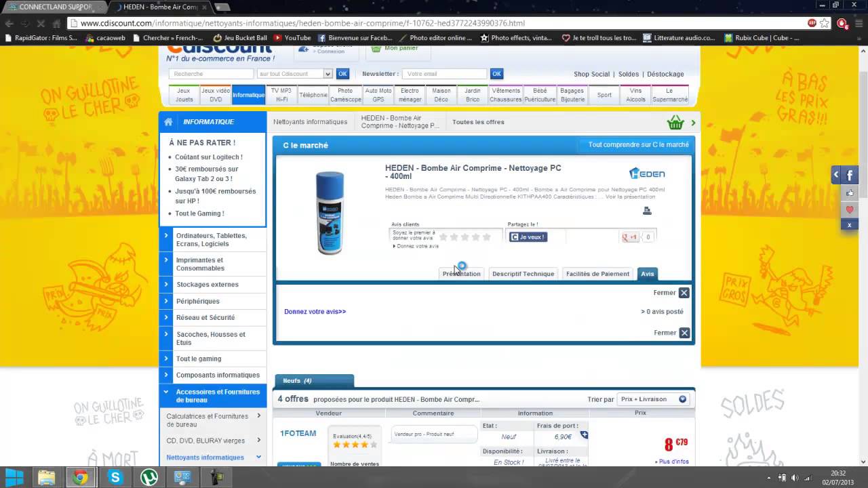Open 'Tout comprendre sur C le marché' link
This screenshot has width=868, height=488.
pos(638,145)
